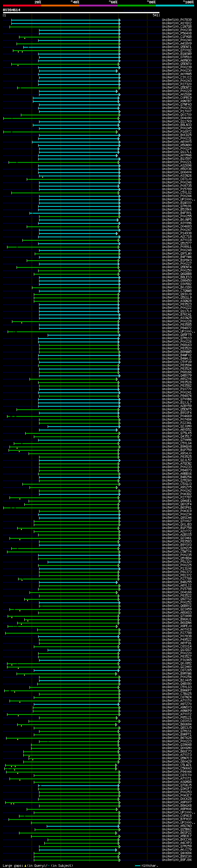Select hit label UniRef100_P04669
197x868 pixels.
(x=177, y=416)
